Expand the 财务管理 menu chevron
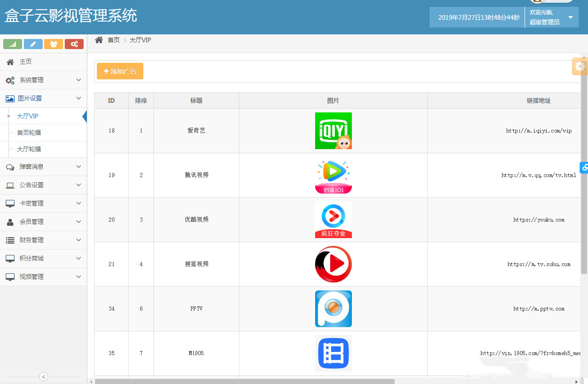This screenshot has height=384, width=588. (79, 240)
